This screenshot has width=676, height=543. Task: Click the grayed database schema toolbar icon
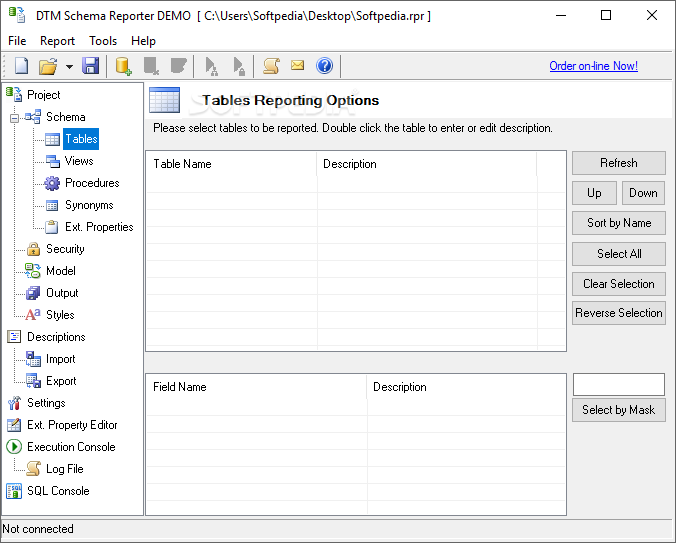[178, 66]
